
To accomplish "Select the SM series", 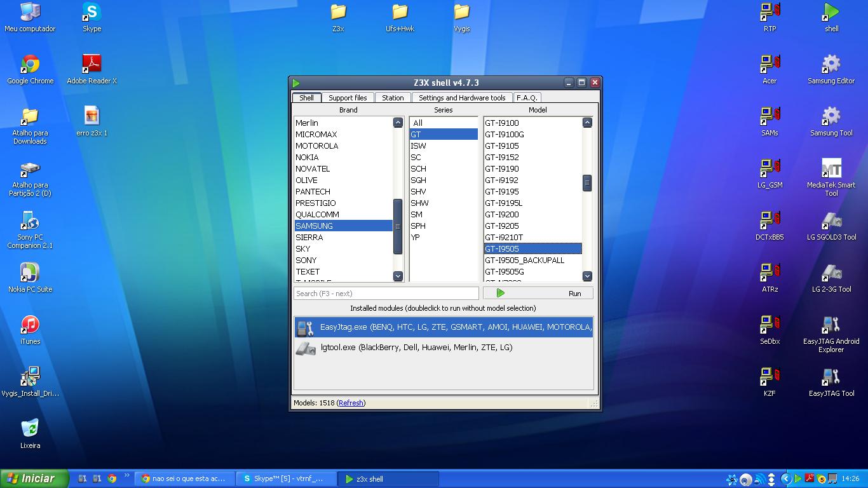I will pos(444,215).
